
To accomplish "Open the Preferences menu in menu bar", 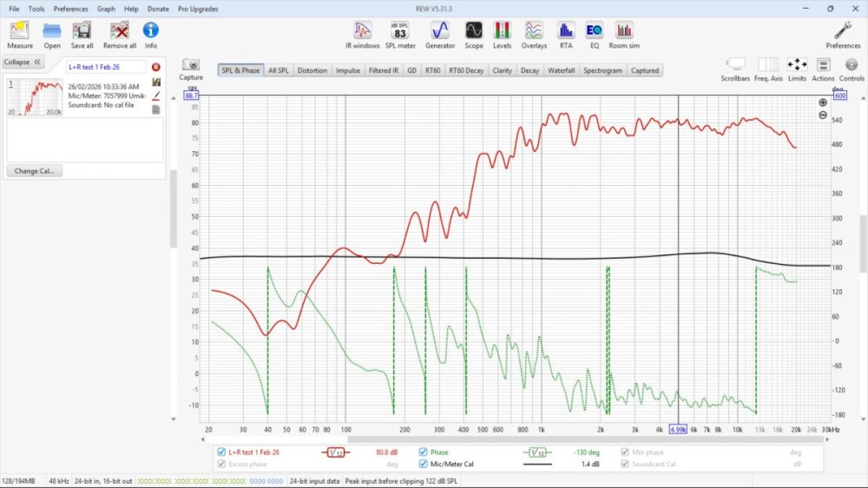I will pyautogui.click(x=70, y=9).
